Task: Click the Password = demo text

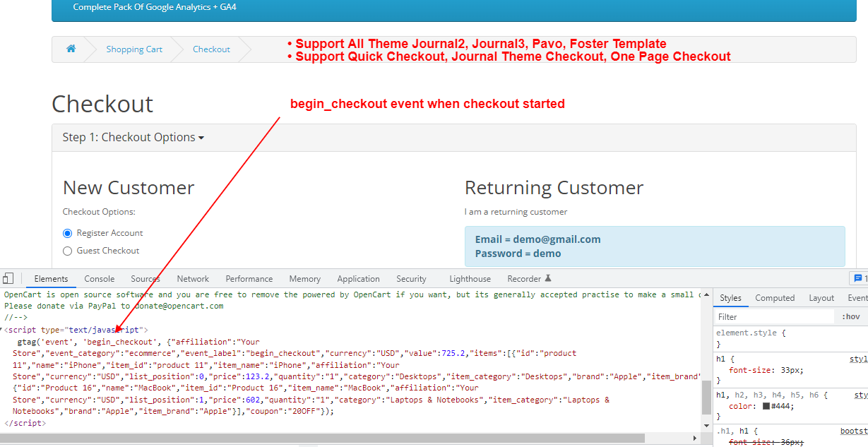Action: coord(518,254)
